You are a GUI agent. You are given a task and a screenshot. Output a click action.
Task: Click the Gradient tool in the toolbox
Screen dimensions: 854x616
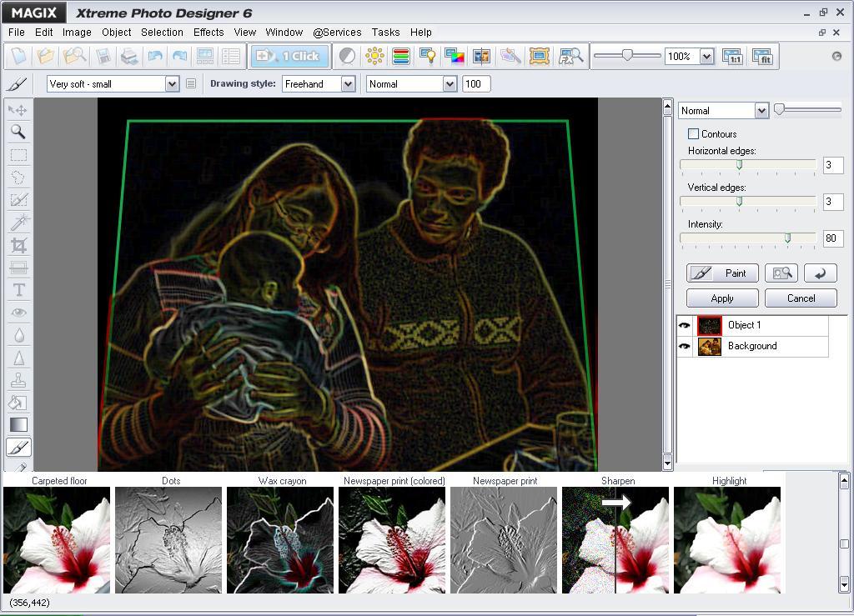pyautogui.click(x=18, y=423)
